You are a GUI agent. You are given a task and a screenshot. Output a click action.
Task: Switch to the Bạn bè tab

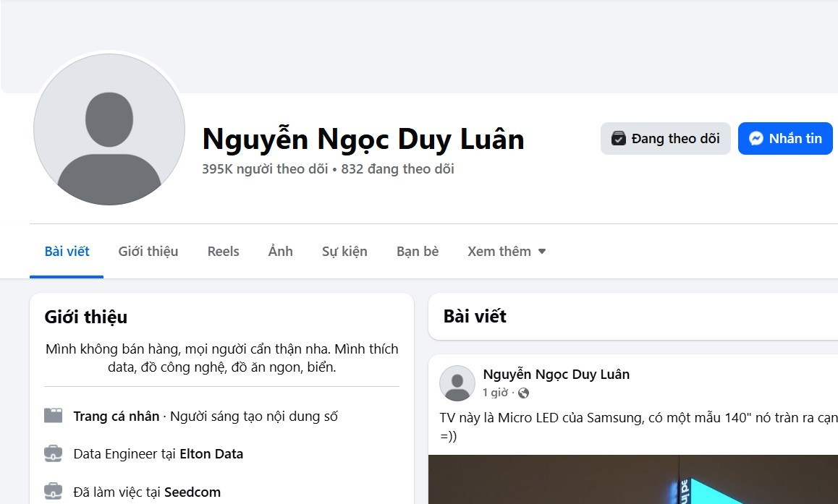pos(417,251)
